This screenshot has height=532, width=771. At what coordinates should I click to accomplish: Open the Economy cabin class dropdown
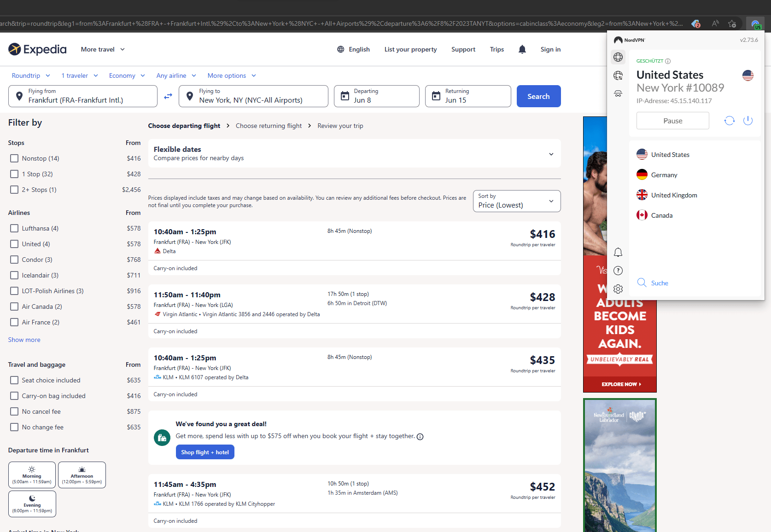pos(127,75)
